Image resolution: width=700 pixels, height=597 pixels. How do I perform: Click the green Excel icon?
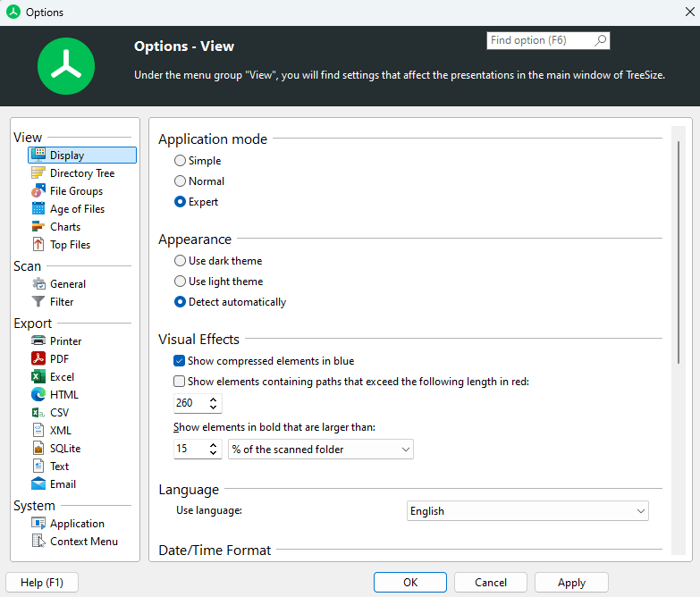(x=38, y=376)
